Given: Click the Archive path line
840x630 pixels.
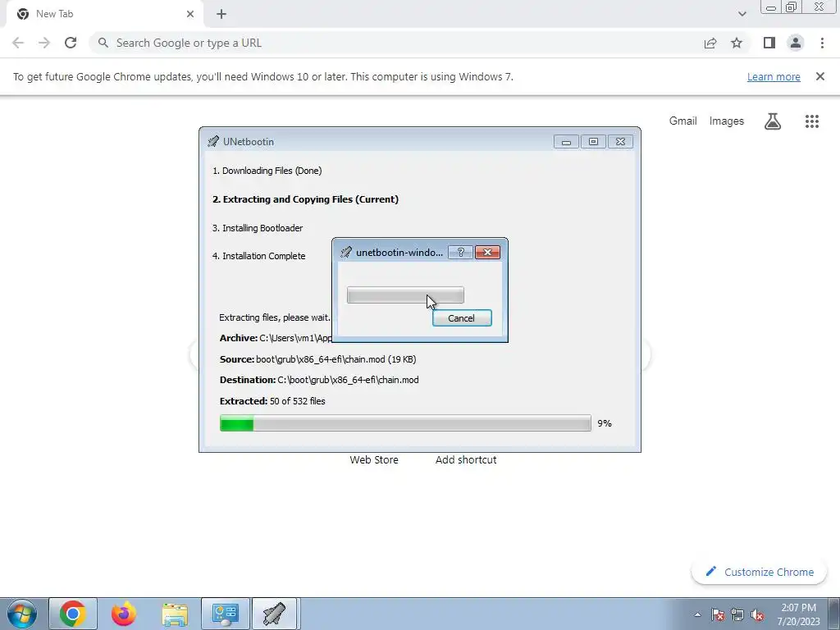Looking at the screenshot, I should pyautogui.click(x=276, y=338).
